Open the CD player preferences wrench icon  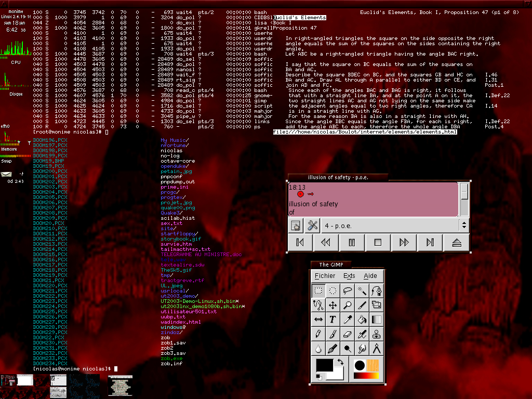(x=312, y=225)
